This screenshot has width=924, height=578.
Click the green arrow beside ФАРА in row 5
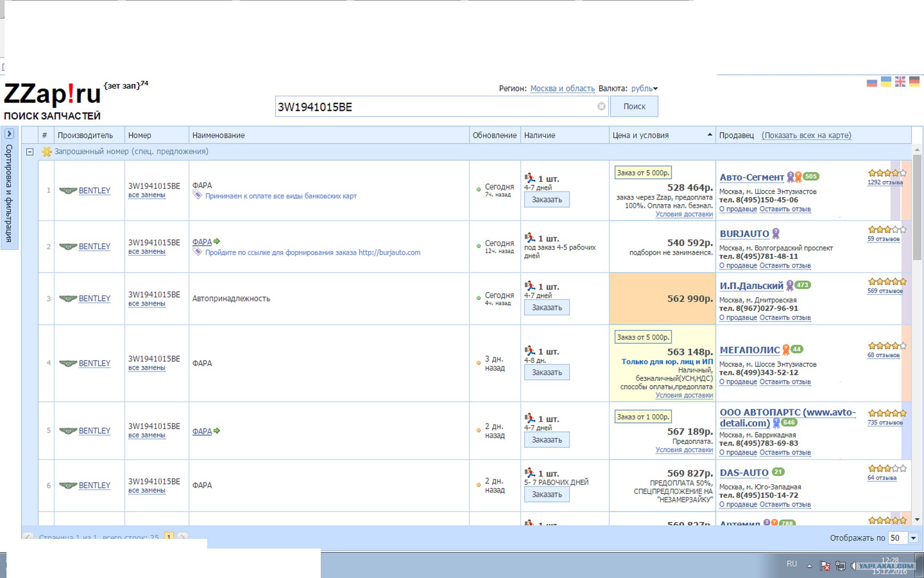pyautogui.click(x=217, y=431)
